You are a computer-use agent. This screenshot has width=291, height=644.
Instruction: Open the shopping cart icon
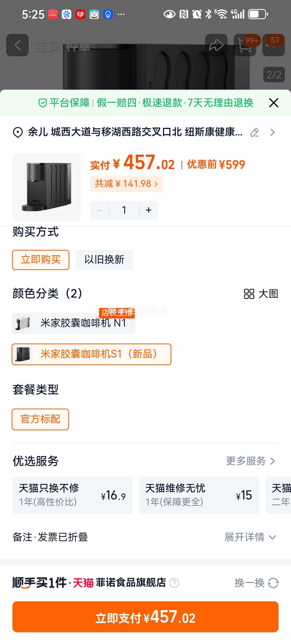(x=245, y=46)
